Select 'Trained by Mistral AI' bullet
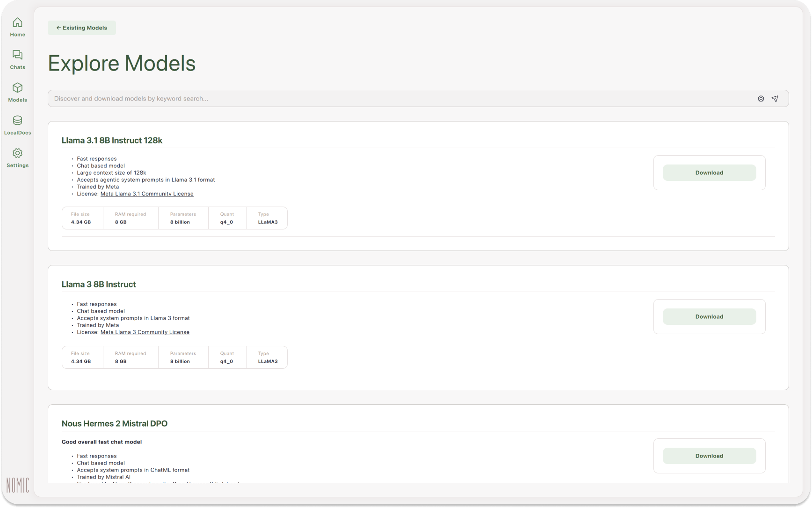 104,477
